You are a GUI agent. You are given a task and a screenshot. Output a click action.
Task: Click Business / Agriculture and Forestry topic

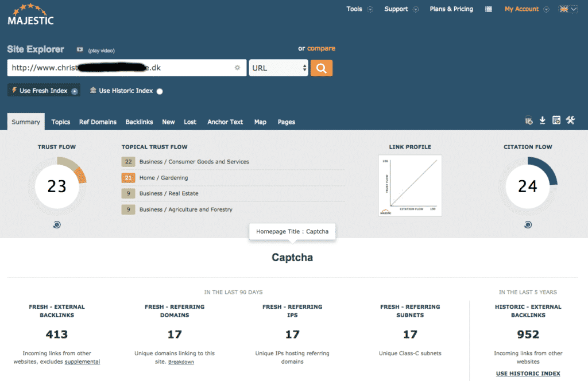point(185,209)
